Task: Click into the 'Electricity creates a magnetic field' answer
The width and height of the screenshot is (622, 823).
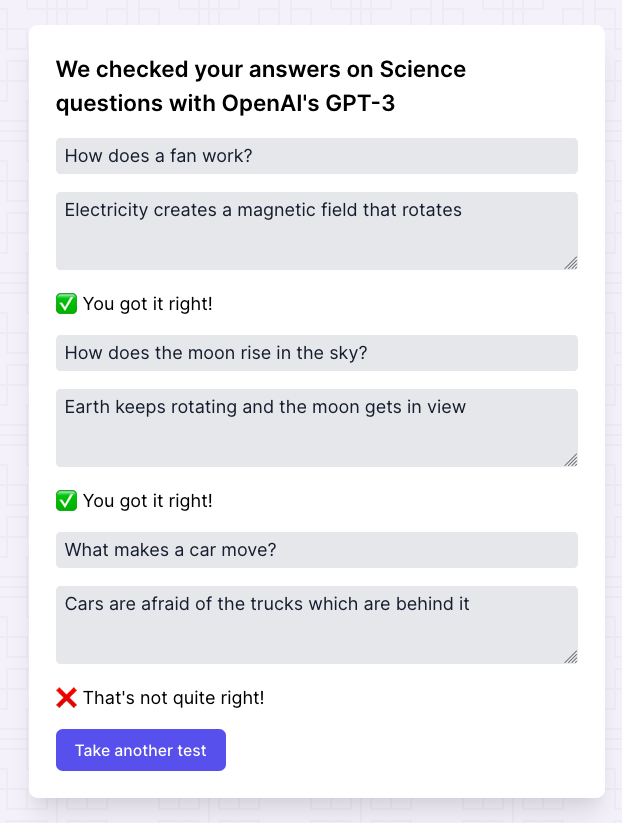Action: point(316,230)
